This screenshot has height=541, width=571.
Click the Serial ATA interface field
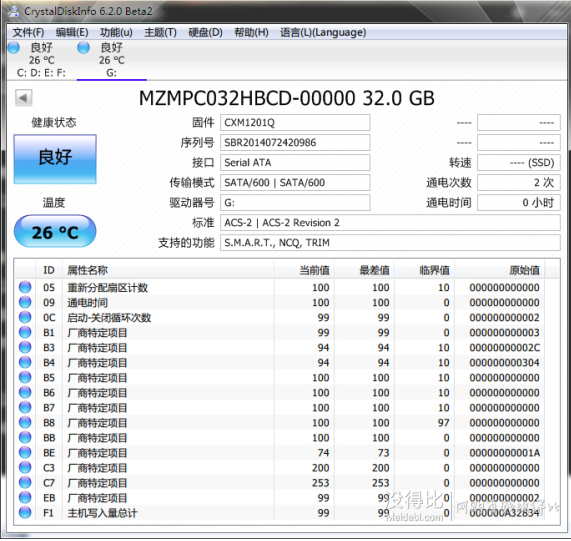(x=295, y=163)
